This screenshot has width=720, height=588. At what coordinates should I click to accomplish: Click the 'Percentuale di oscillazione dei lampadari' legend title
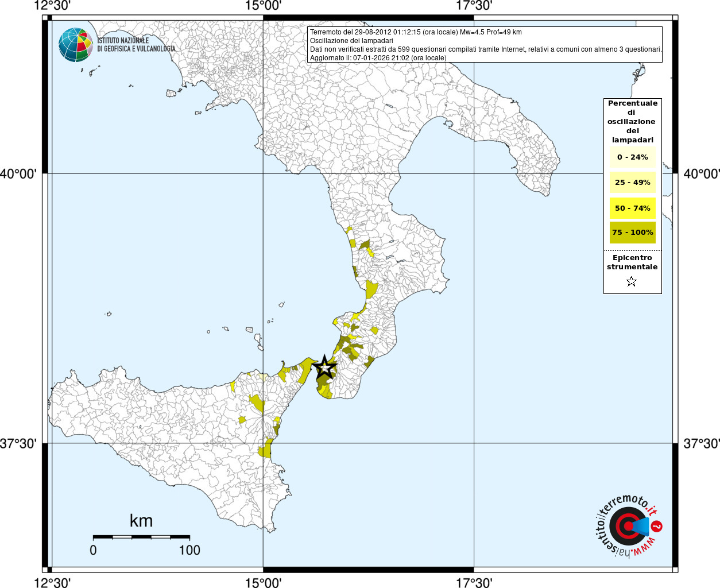(x=632, y=121)
